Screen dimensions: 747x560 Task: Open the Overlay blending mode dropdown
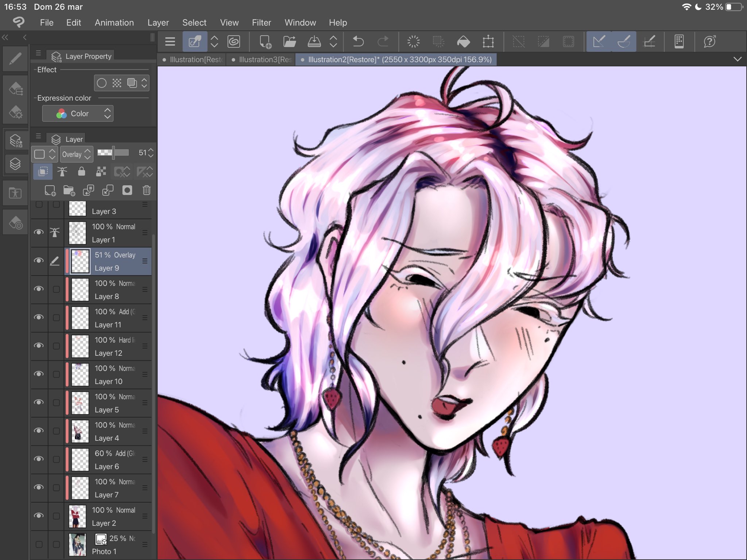tap(77, 154)
